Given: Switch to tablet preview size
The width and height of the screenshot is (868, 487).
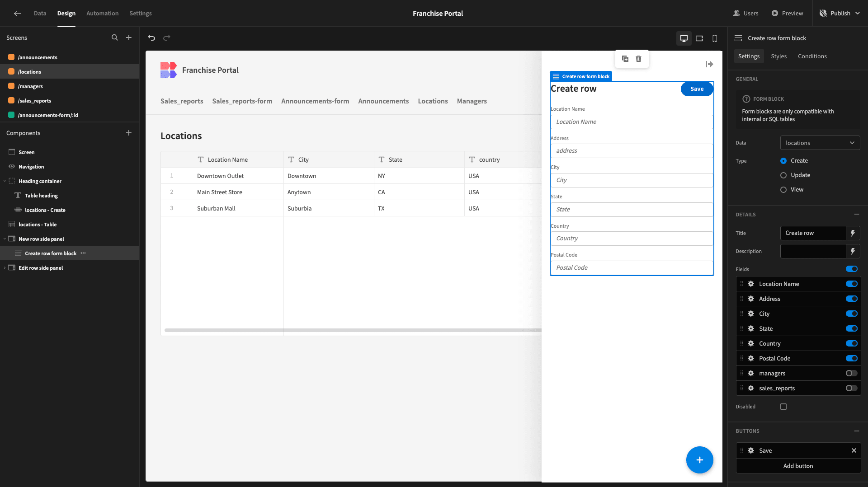Looking at the screenshot, I should pyautogui.click(x=699, y=38).
